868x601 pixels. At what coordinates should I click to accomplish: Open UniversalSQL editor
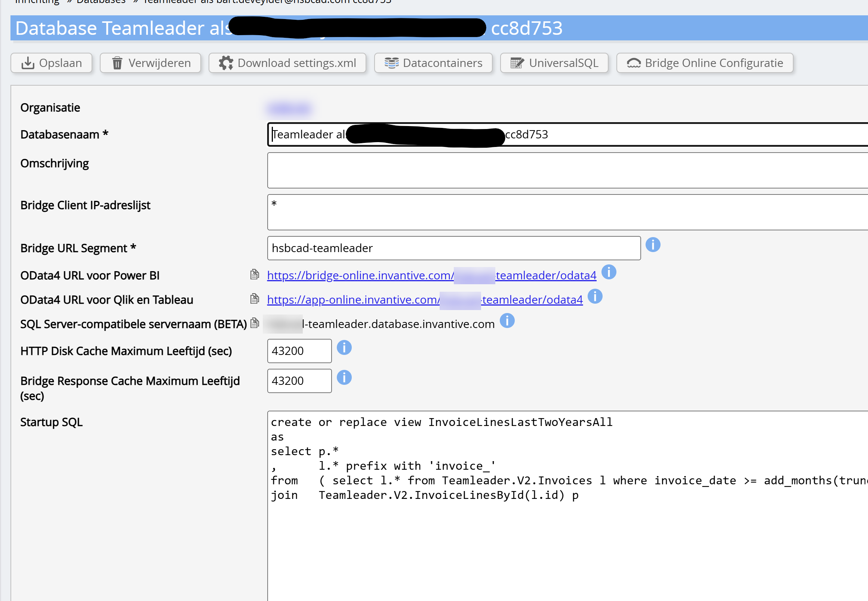(x=554, y=63)
